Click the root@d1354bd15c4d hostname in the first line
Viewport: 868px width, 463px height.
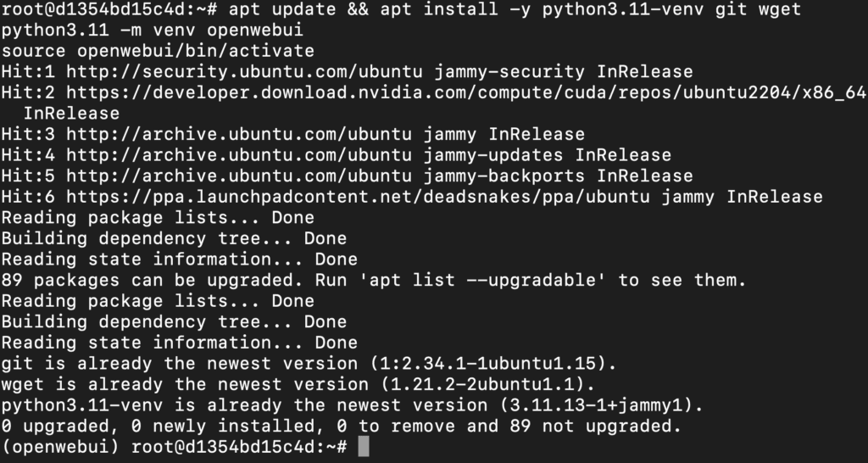click(93, 9)
